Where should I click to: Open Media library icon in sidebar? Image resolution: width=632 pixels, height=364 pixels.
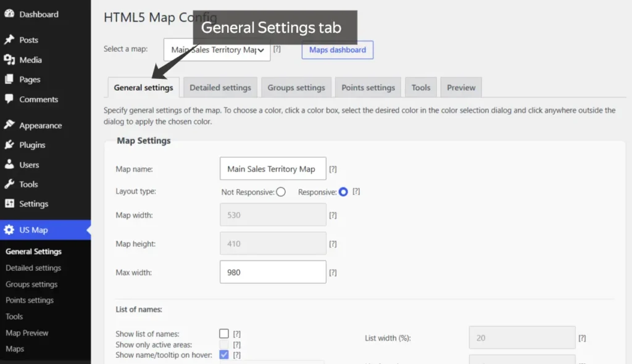coord(9,60)
